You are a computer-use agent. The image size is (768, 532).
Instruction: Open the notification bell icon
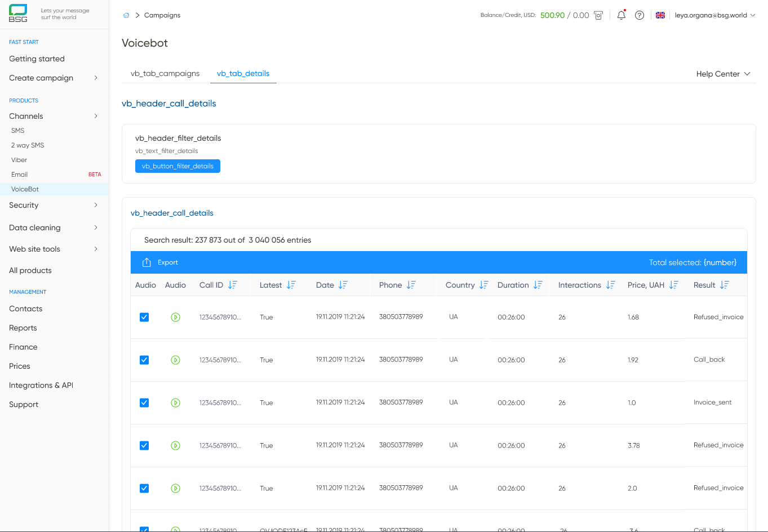click(621, 15)
